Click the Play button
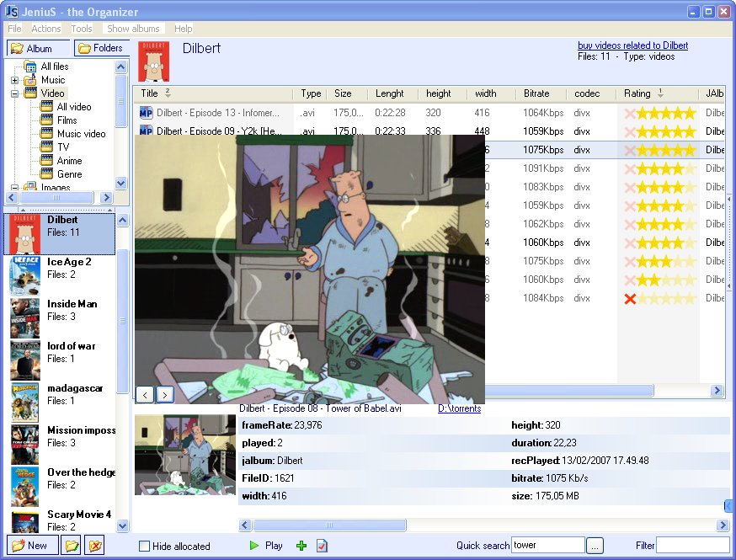Image resolution: width=736 pixels, height=560 pixels. coord(265,546)
